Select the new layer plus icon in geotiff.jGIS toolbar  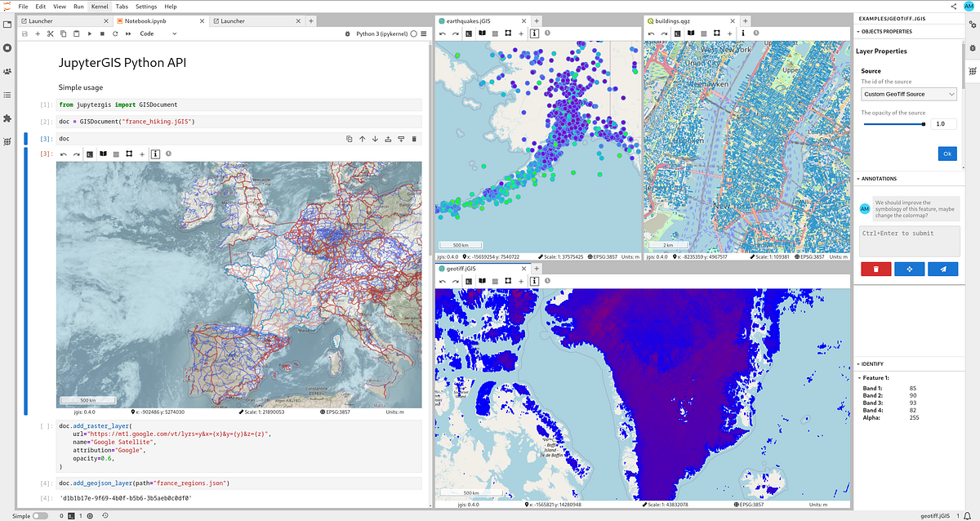521,280
